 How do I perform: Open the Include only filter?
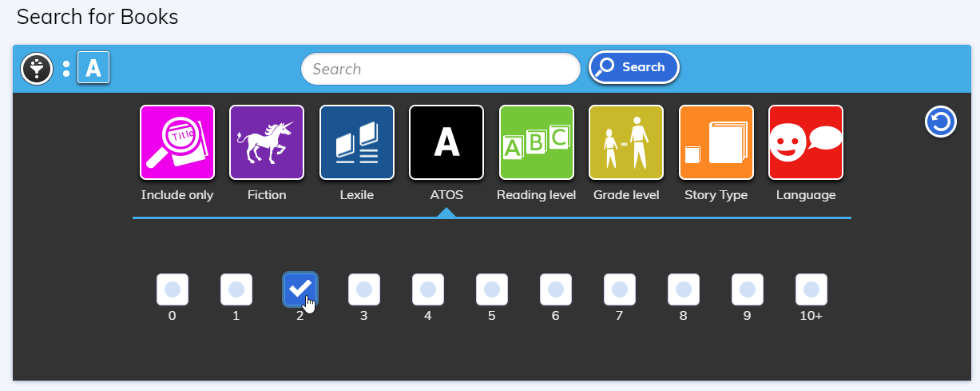177,142
